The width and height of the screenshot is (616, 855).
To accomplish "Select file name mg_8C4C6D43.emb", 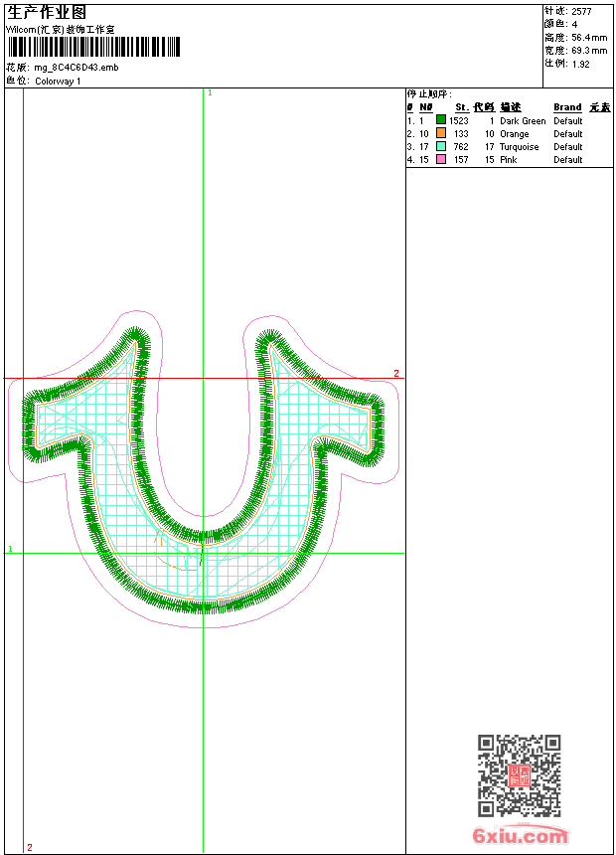I will pos(77,68).
